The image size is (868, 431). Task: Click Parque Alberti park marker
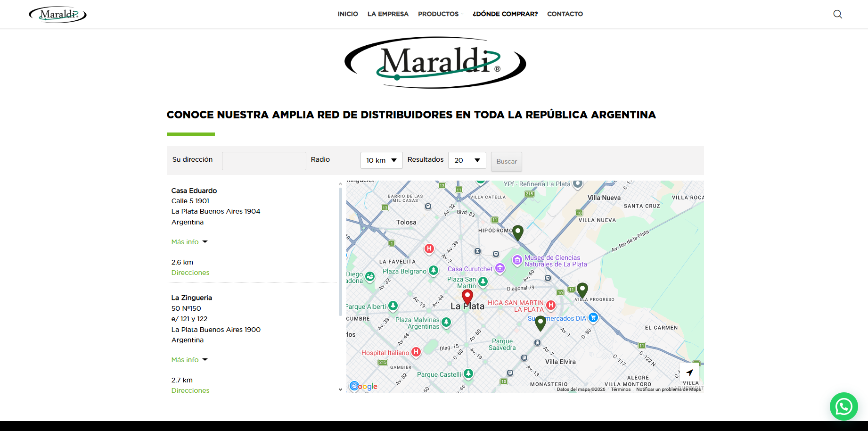393,306
